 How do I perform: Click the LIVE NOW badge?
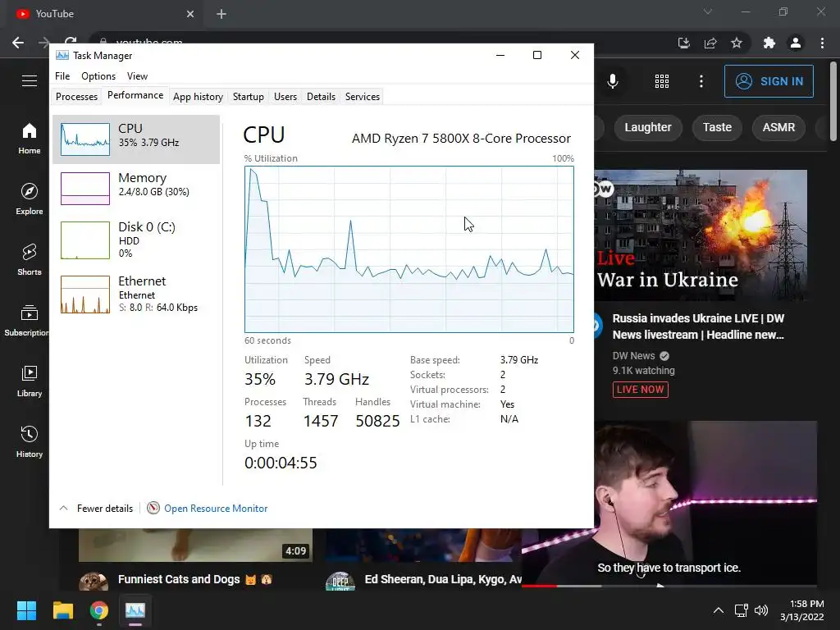click(x=640, y=390)
